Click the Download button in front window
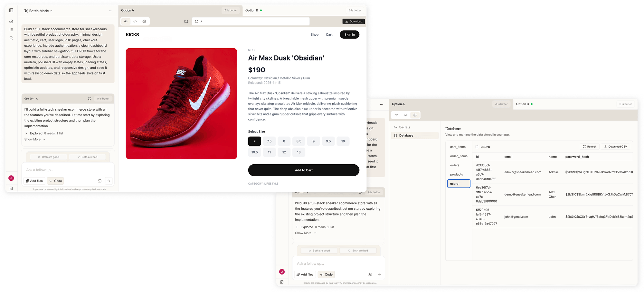644x292 pixels. pos(354,22)
